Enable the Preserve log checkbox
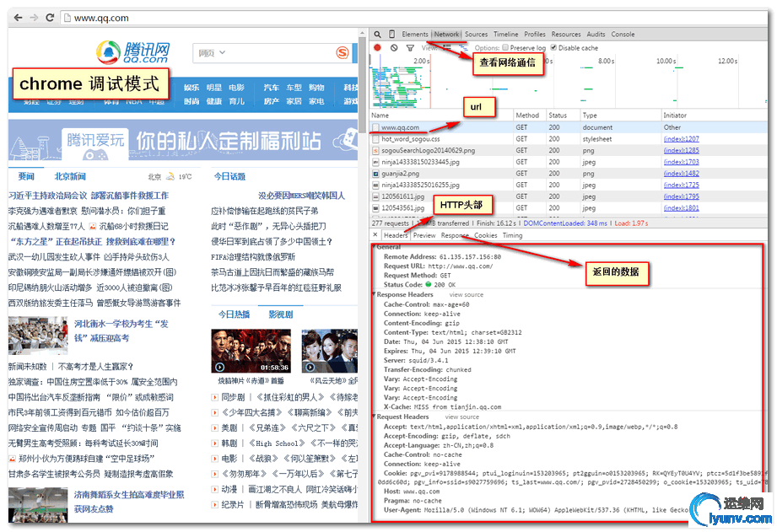 (505, 47)
